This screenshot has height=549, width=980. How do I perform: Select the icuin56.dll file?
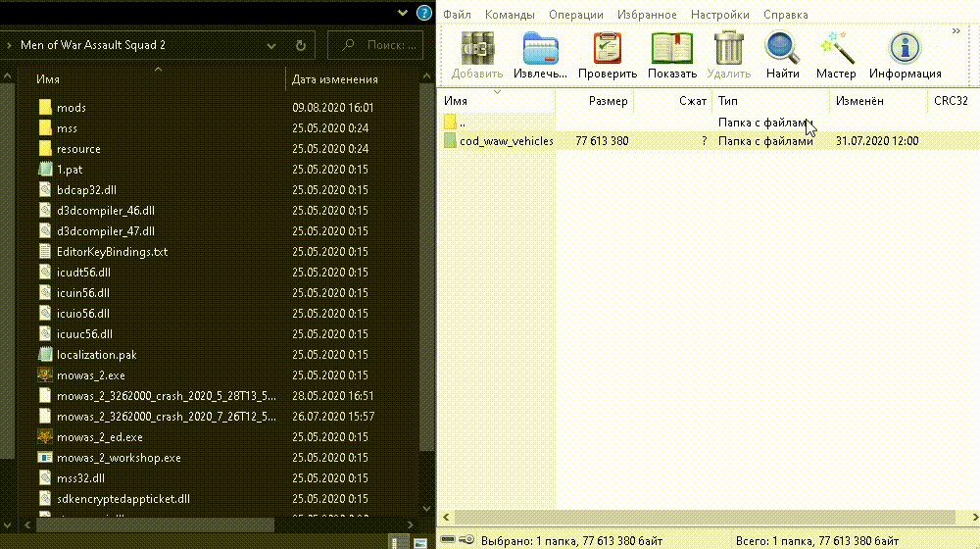point(83,293)
